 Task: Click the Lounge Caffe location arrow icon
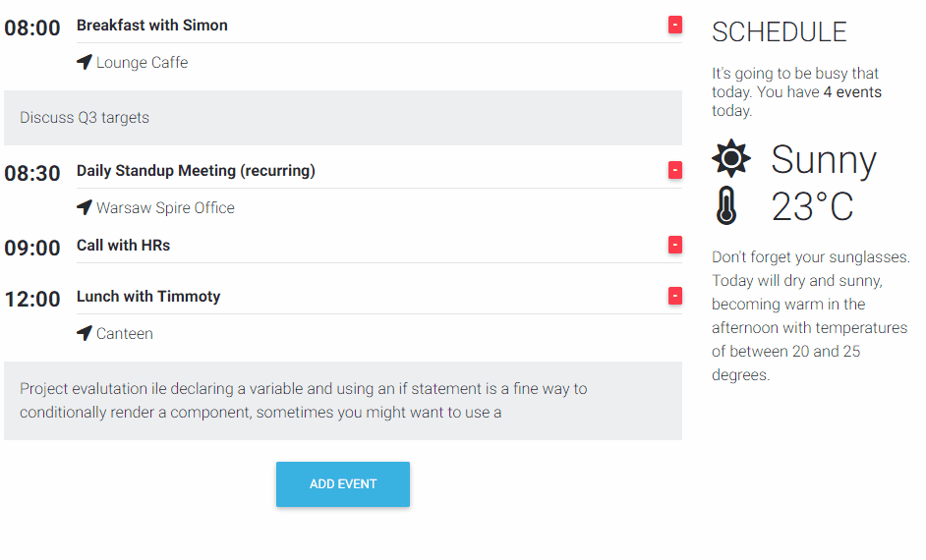tap(85, 63)
